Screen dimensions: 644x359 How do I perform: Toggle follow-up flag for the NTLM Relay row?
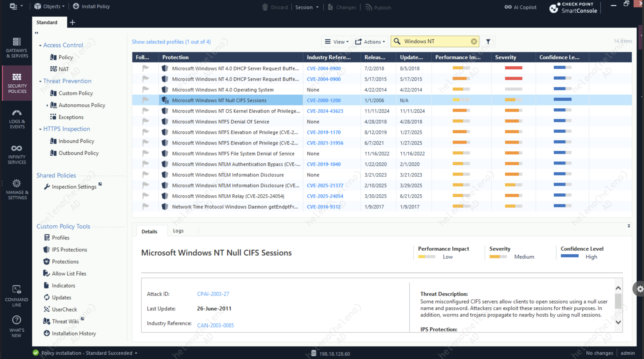(145, 196)
